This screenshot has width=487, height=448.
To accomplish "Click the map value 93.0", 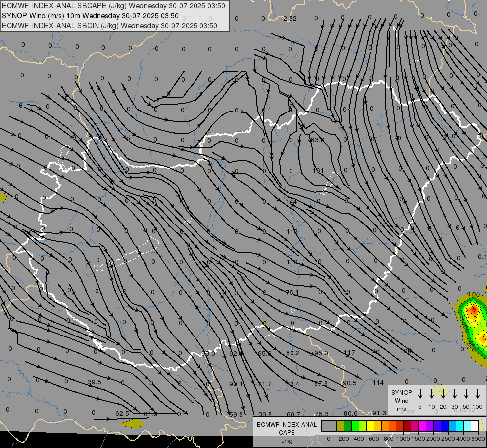I will (208, 354).
